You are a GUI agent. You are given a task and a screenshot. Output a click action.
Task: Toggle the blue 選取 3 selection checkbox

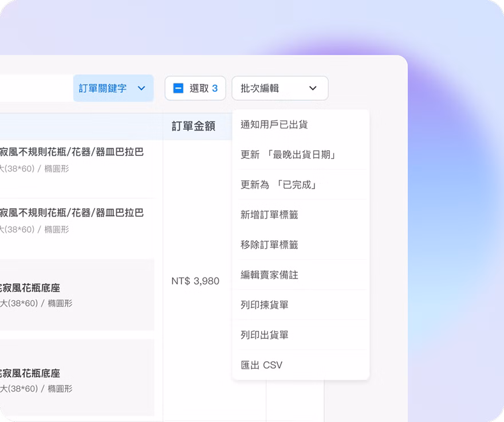tap(178, 88)
